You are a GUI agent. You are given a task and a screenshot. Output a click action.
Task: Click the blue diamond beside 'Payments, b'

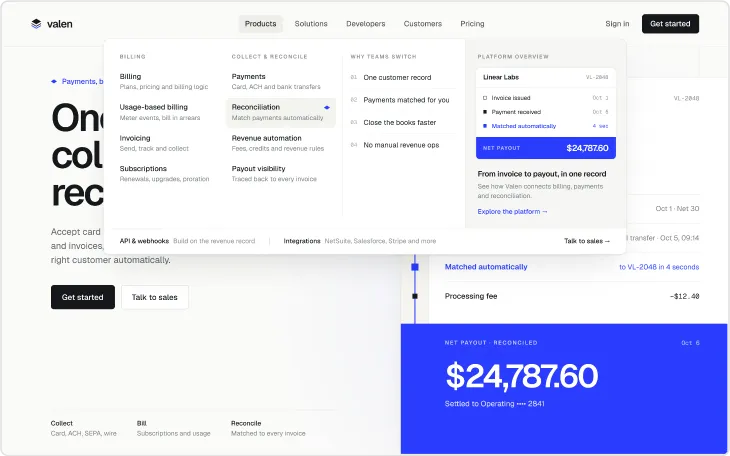pyautogui.click(x=54, y=82)
